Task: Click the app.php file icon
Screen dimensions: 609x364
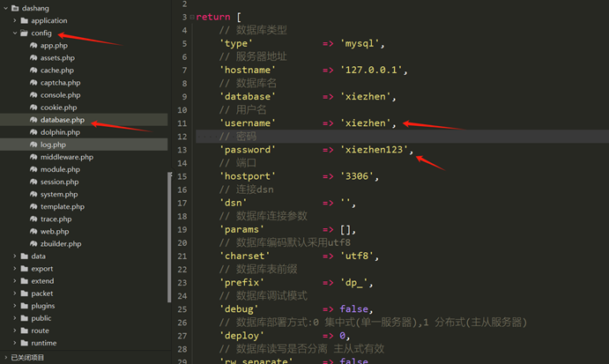Action: [33, 46]
